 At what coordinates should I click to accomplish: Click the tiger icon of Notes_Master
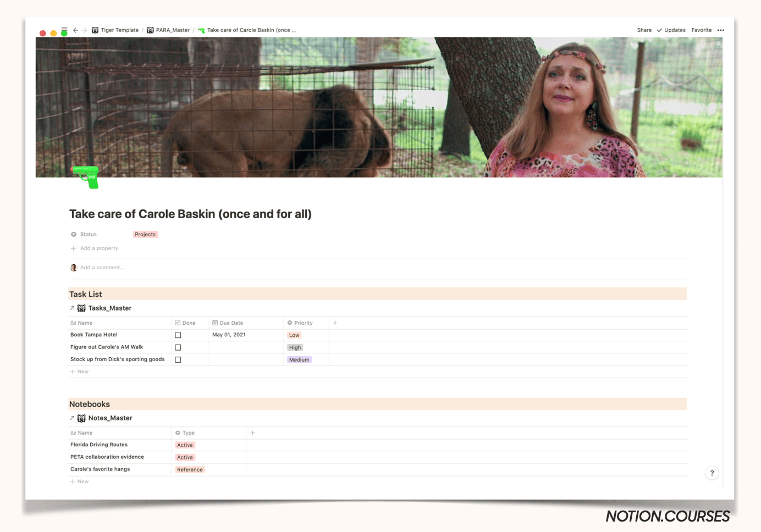click(x=81, y=418)
